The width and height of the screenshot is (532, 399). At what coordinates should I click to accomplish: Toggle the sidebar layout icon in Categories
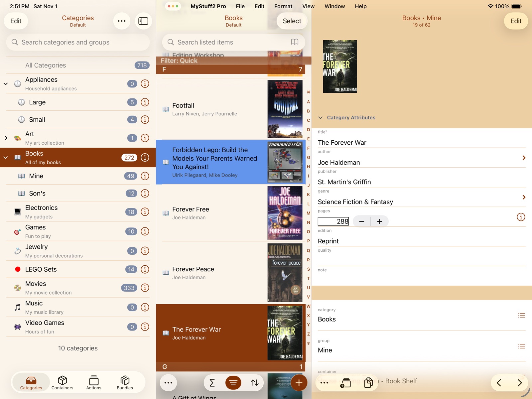pyautogui.click(x=143, y=21)
